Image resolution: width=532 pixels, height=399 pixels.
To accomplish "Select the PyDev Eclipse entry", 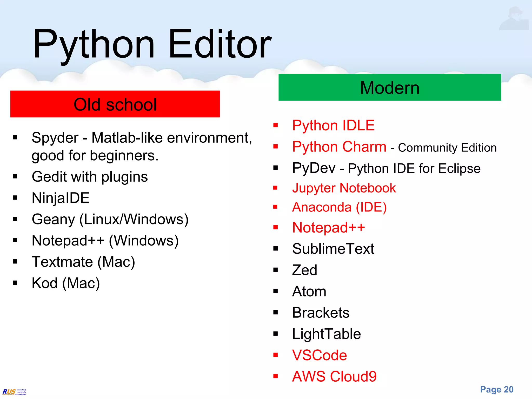I will (386, 168).
